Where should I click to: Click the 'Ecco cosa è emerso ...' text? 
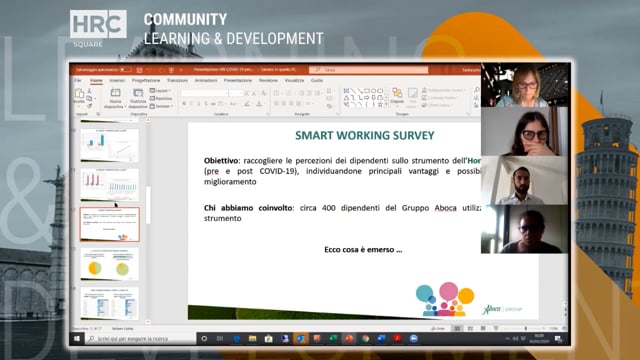363,249
